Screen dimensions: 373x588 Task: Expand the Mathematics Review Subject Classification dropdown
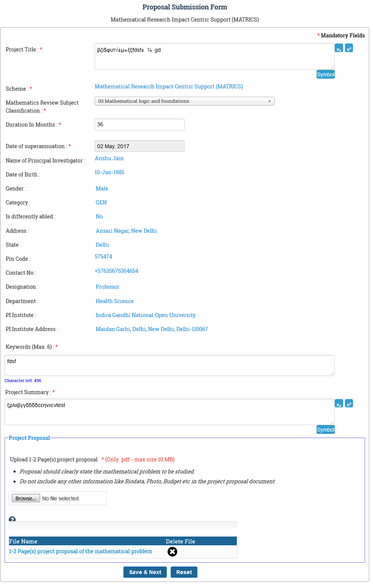click(x=184, y=101)
